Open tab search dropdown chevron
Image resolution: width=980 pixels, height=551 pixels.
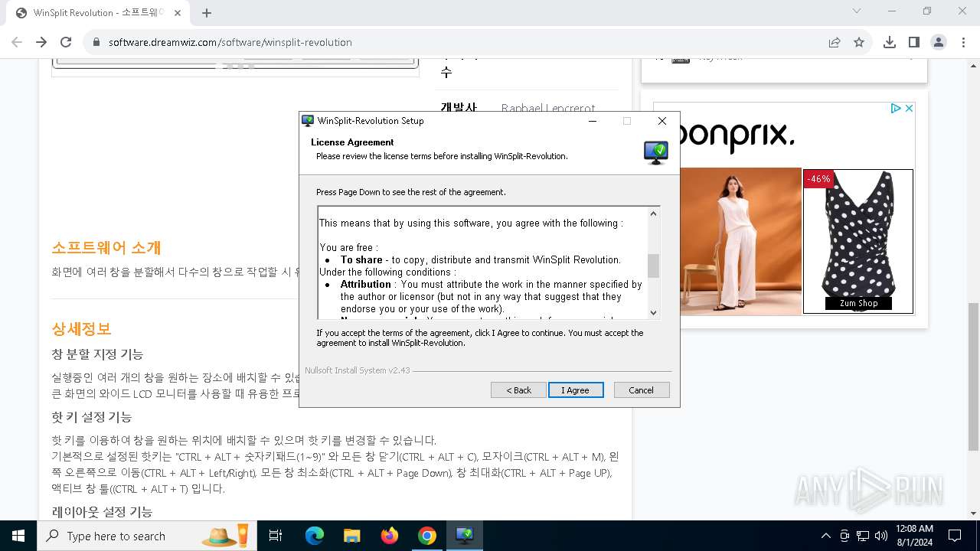pyautogui.click(x=857, y=11)
